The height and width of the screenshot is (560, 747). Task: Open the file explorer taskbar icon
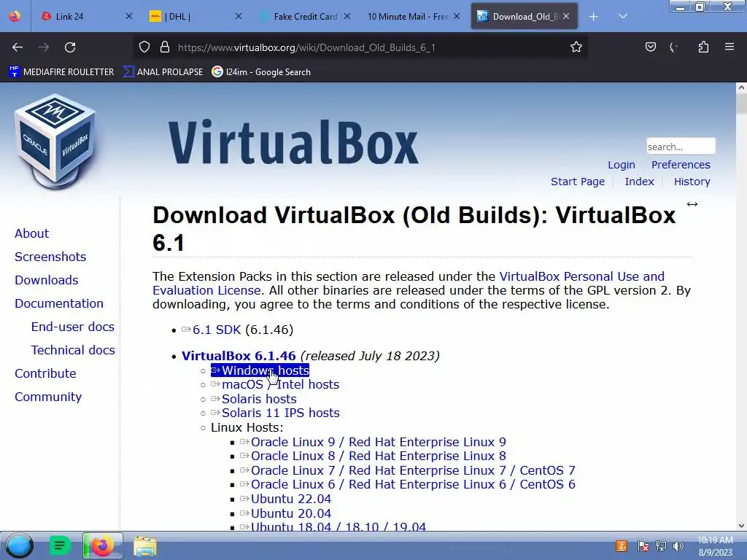pyautogui.click(x=145, y=546)
